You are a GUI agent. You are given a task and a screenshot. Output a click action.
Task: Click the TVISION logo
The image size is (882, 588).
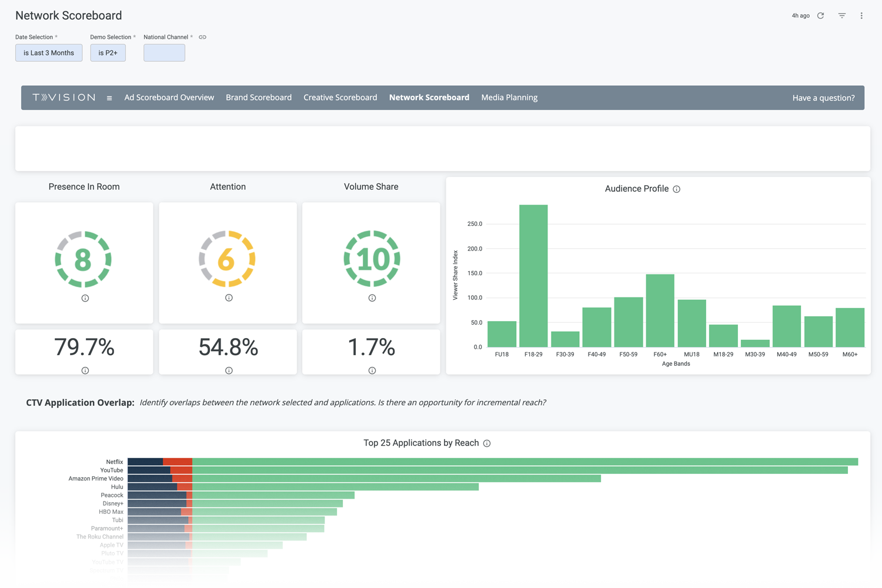pos(65,97)
